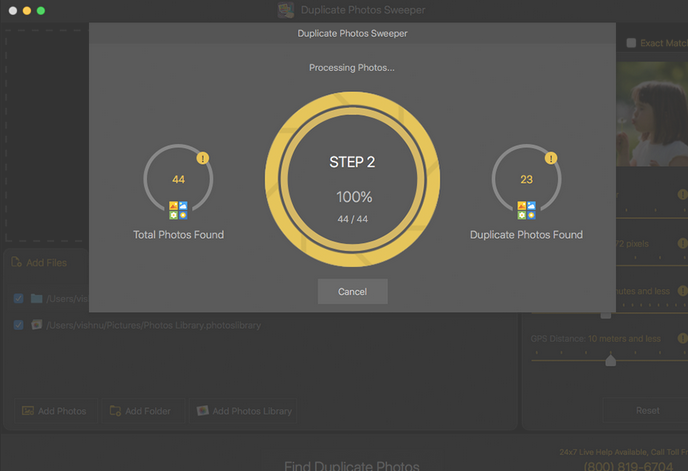Click warning badge on Total Photos Found gauge
Image resolution: width=688 pixels, height=471 pixels.
[x=203, y=158]
